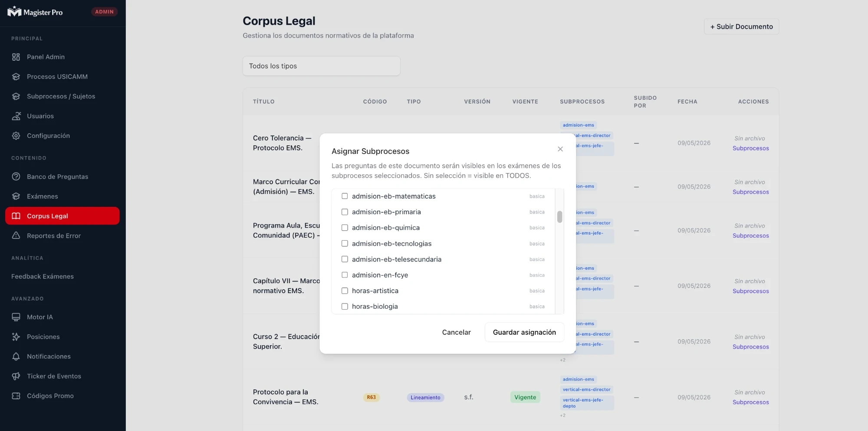
Task: Close the Asignar Subprocesos dialog
Action: 560,149
